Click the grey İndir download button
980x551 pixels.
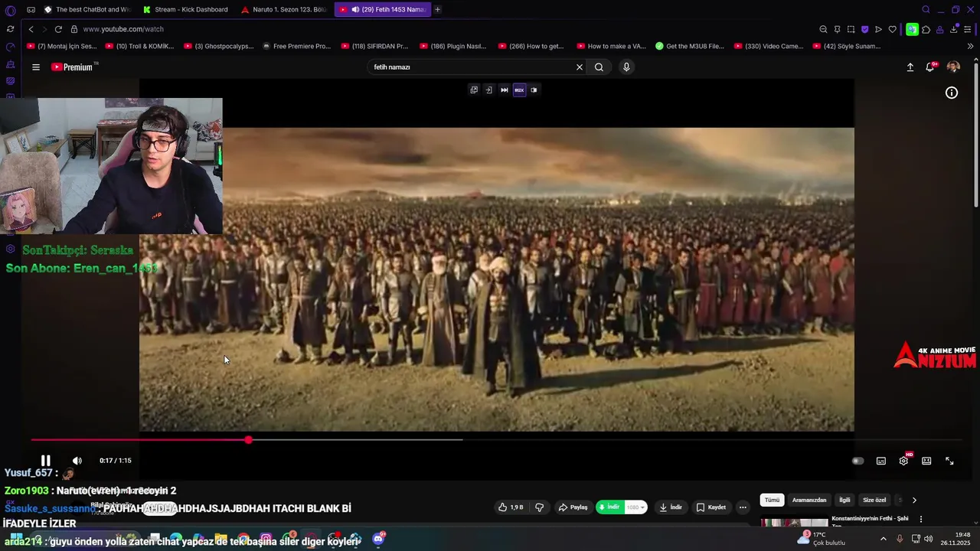(x=671, y=507)
